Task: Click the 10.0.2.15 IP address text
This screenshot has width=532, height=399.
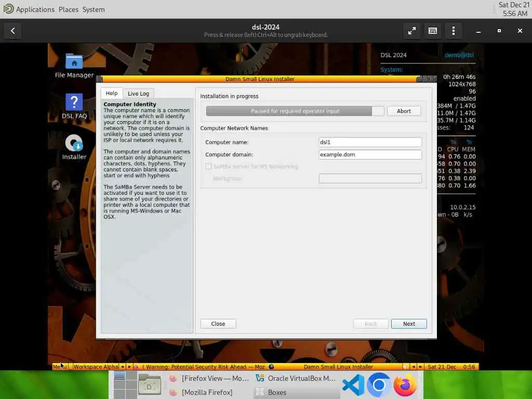Action: click(x=463, y=207)
